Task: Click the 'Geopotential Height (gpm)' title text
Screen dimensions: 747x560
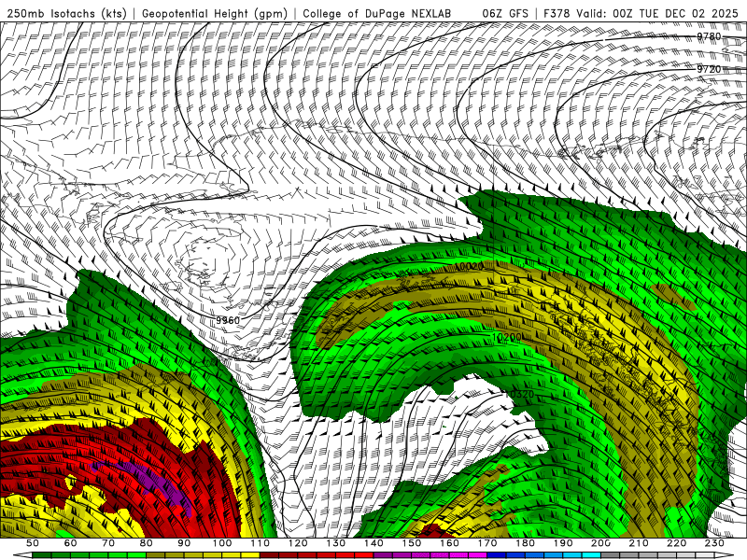Action: click(x=215, y=13)
